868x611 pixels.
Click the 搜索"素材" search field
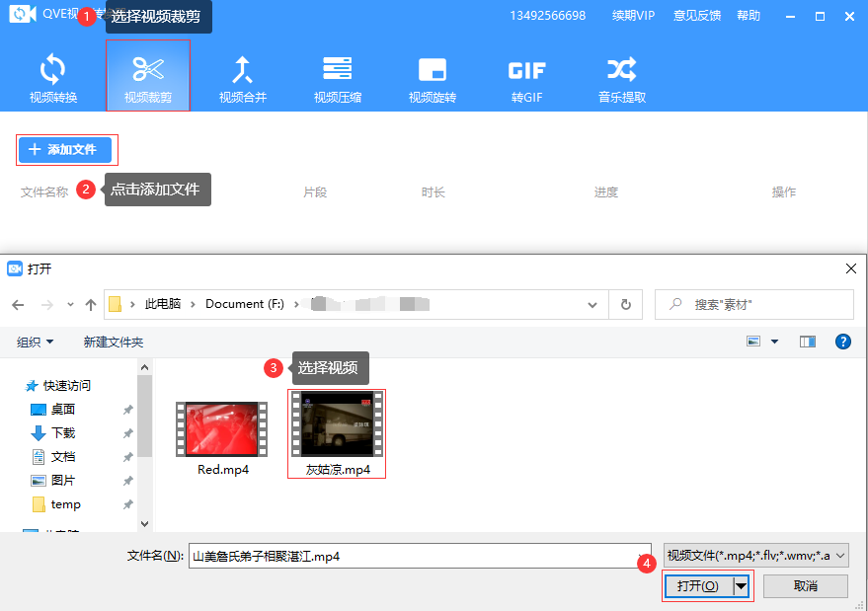[754, 304]
